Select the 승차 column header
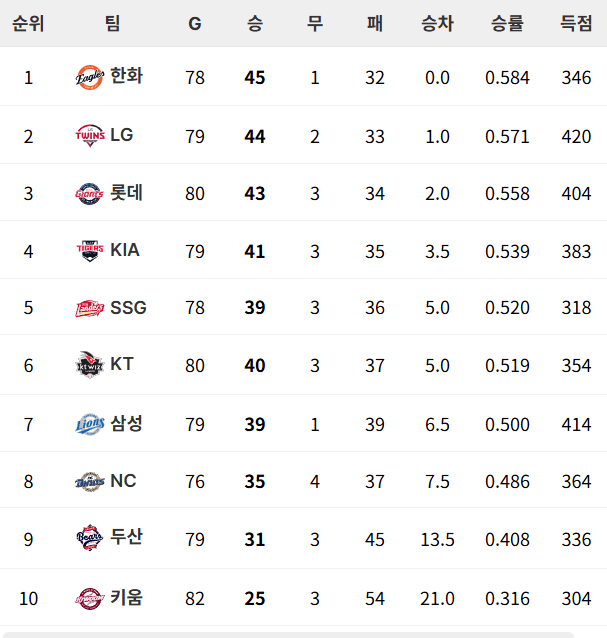Viewport: 607px width, 638px height. tap(437, 23)
